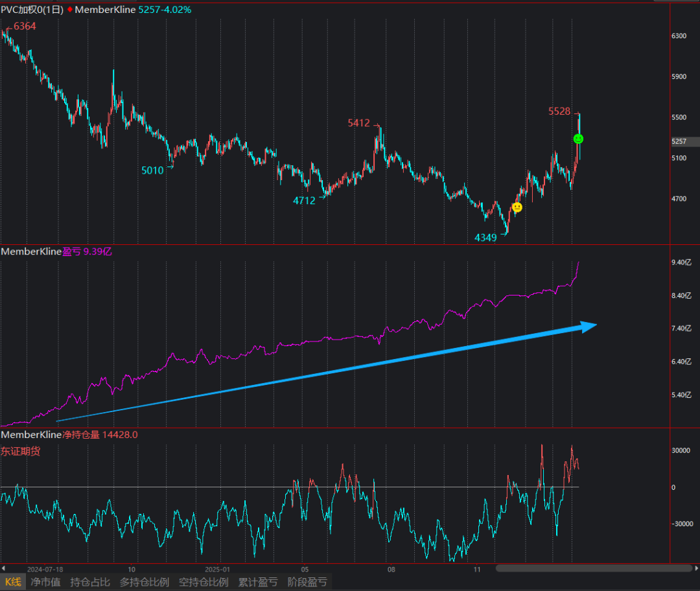Click the 2025-01 date axis label
700x591 pixels.
[217, 570]
